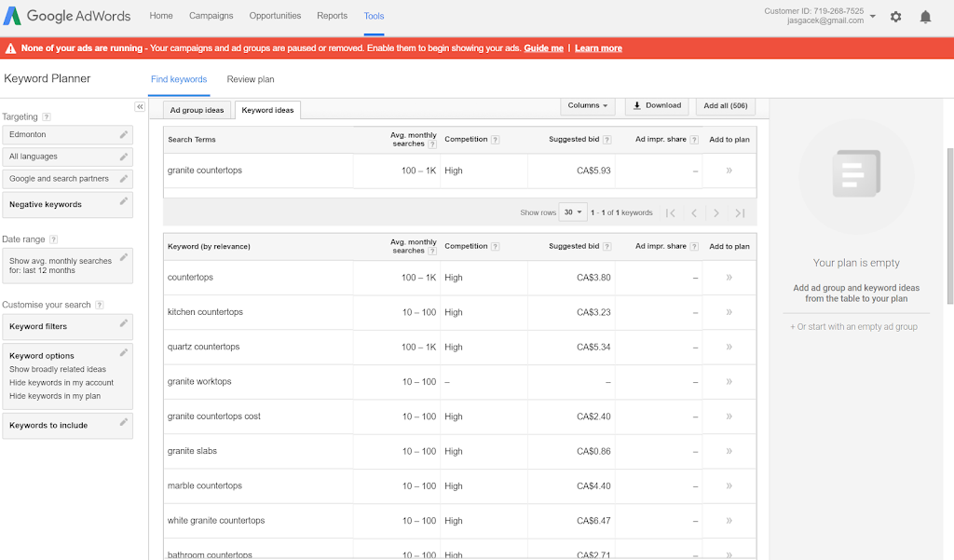Open the Opportunities menu
The height and width of the screenshot is (560, 954).
275,16
